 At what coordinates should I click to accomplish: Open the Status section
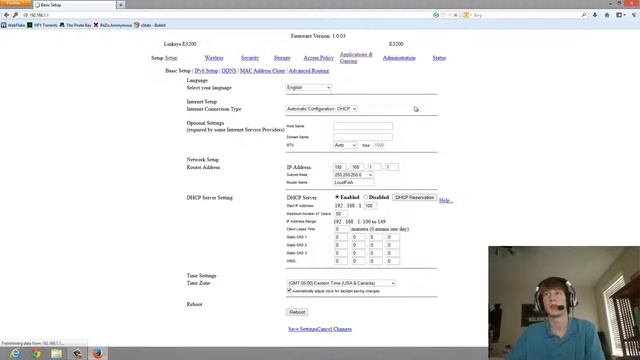(439, 58)
